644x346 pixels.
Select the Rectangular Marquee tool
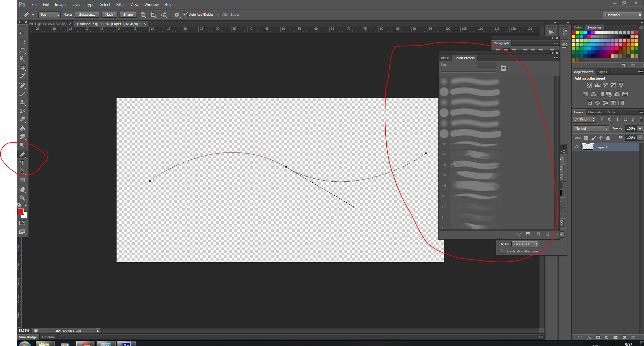coord(22,42)
